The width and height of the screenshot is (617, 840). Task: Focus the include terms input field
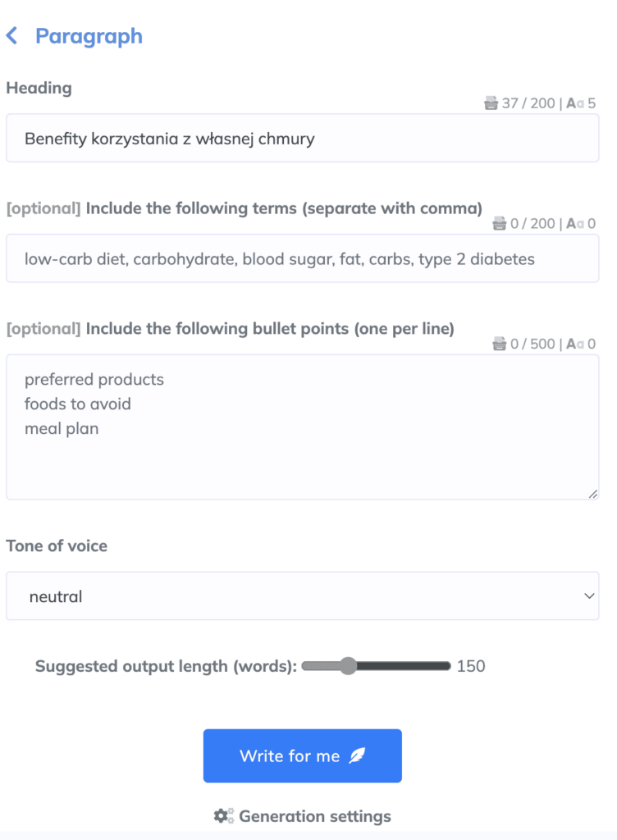coord(302,259)
